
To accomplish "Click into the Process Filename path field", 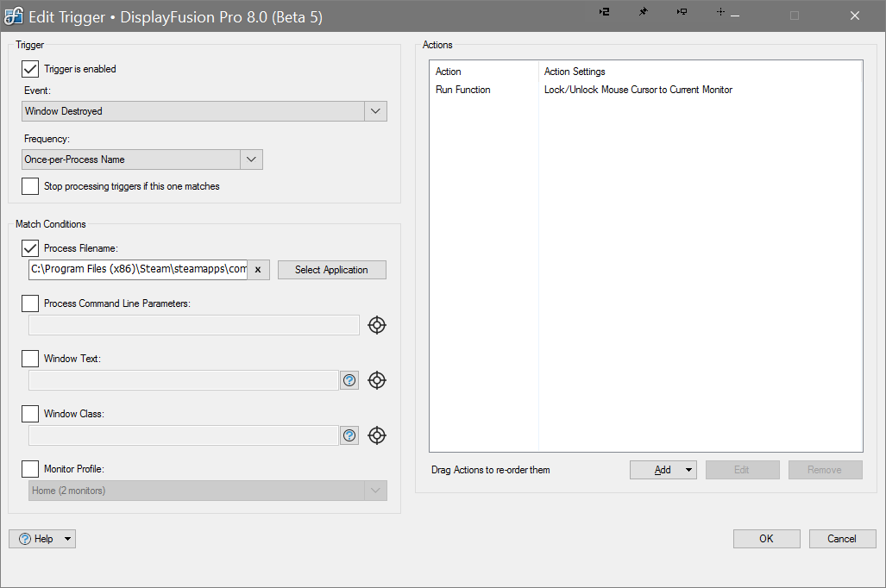I will pyautogui.click(x=138, y=270).
